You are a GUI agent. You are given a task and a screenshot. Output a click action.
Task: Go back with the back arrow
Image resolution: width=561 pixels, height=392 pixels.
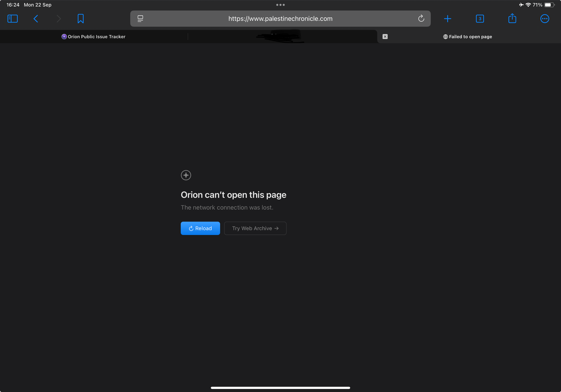[x=36, y=19]
